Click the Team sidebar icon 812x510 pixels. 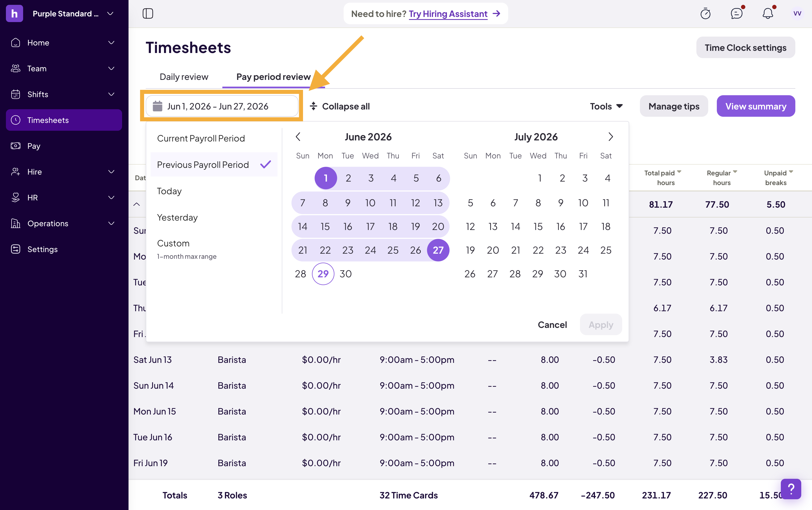(x=16, y=69)
